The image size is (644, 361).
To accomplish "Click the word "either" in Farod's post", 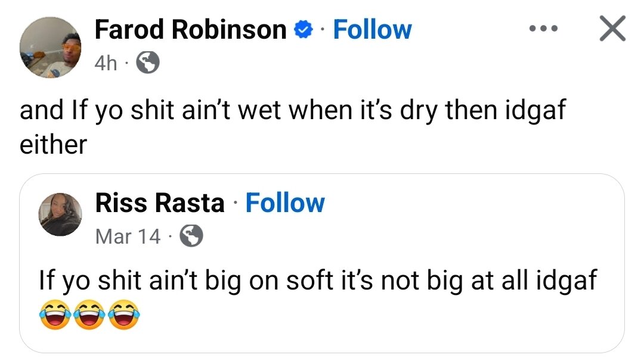I will tap(54, 144).
